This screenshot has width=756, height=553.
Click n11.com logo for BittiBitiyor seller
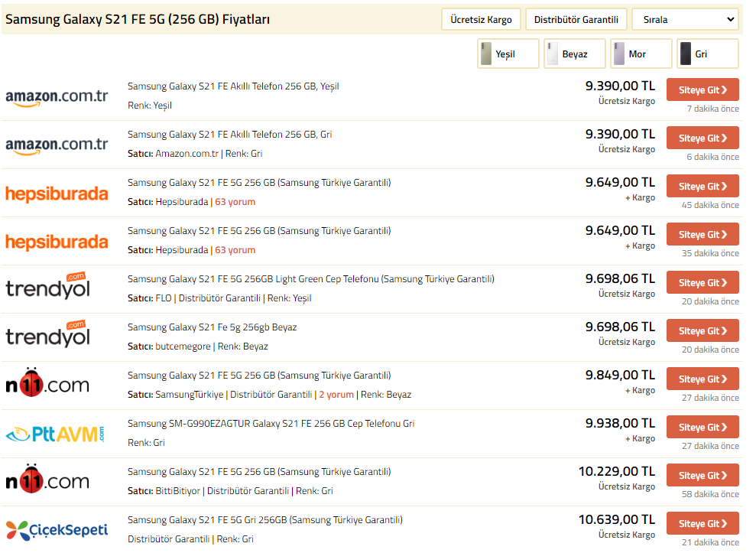pos(47,479)
